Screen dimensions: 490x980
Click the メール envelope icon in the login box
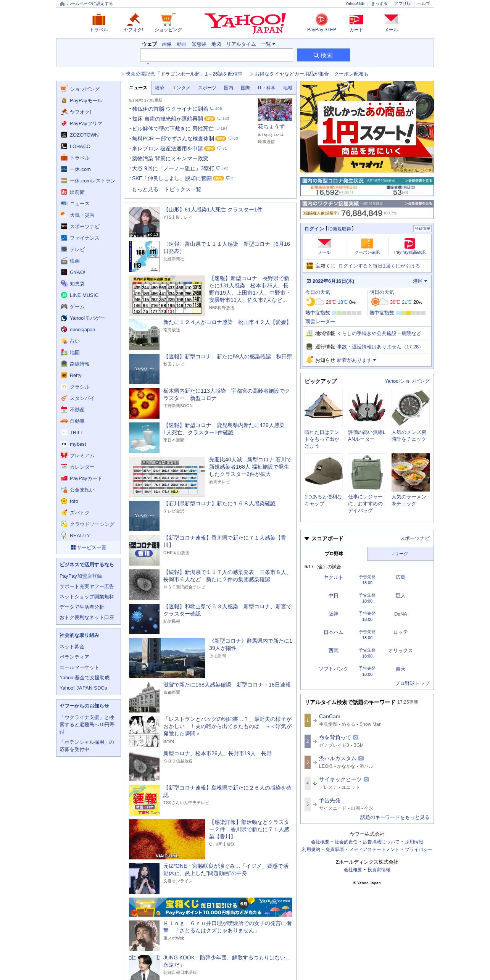[x=324, y=243]
